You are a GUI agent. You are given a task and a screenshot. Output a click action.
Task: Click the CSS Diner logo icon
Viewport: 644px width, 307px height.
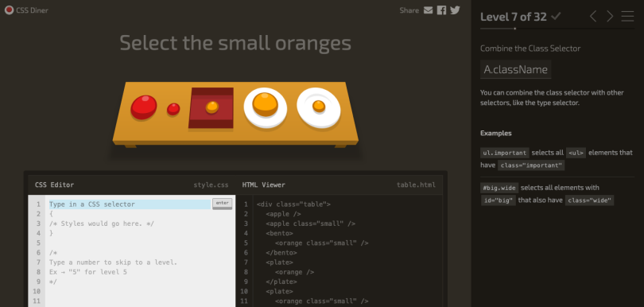[x=9, y=10]
